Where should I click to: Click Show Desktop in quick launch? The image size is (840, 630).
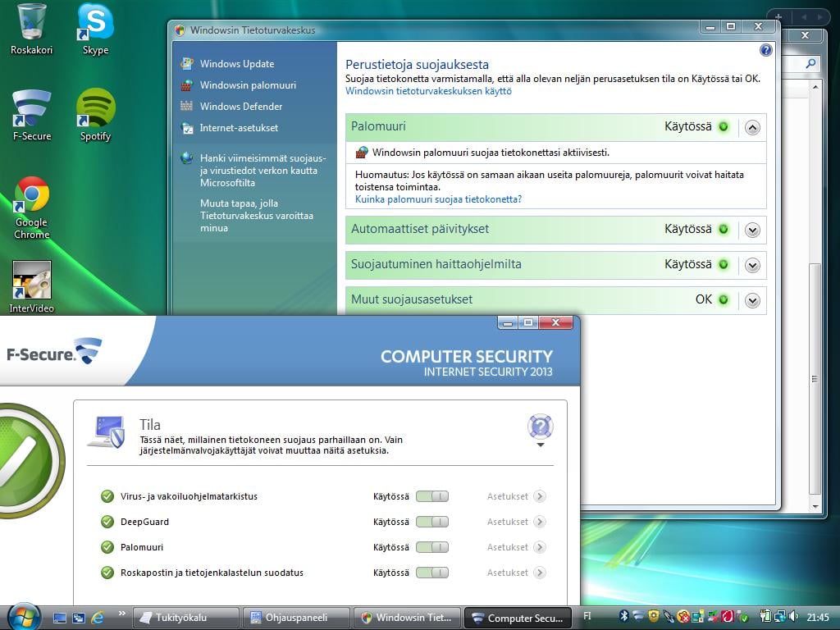click(x=60, y=618)
